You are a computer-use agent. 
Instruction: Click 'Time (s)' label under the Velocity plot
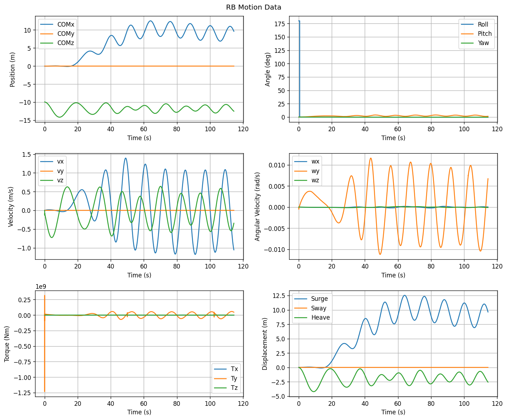(x=139, y=275)
